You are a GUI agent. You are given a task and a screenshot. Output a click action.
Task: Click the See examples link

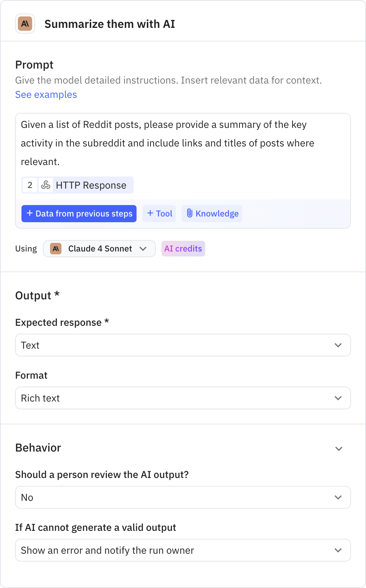tap(46, 95)
